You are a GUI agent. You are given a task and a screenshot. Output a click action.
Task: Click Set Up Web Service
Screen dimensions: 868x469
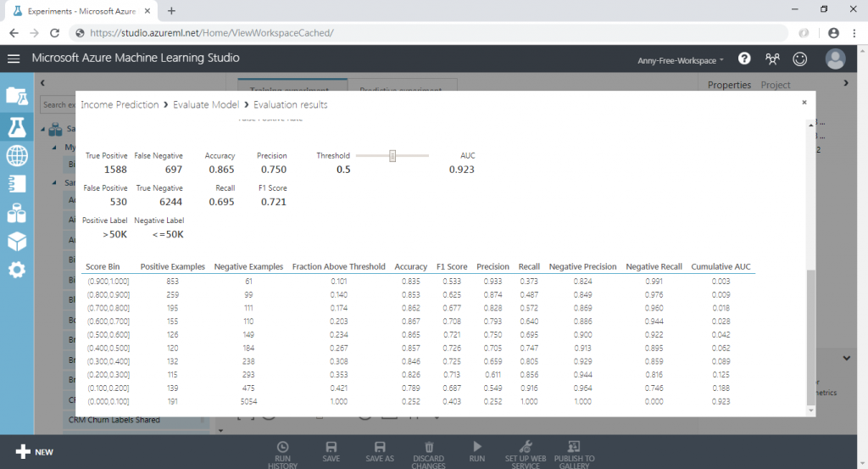pyautogui.click(x=526, y=455)
